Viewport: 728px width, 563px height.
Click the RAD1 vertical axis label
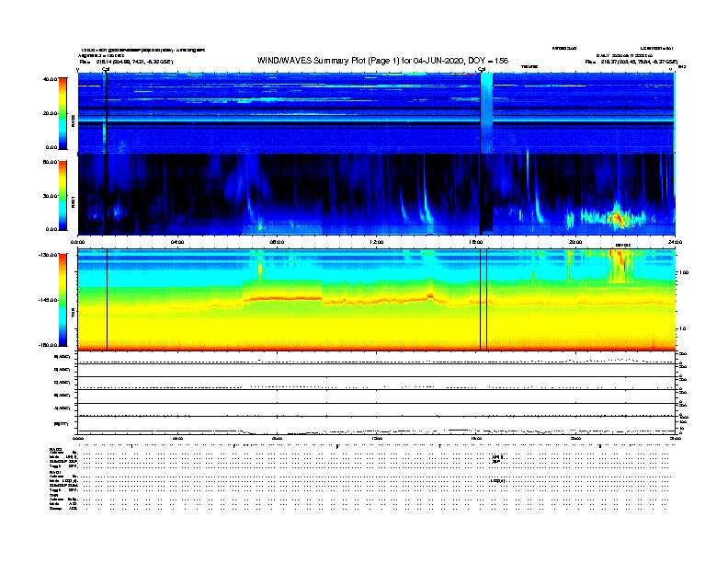[73, 201]
